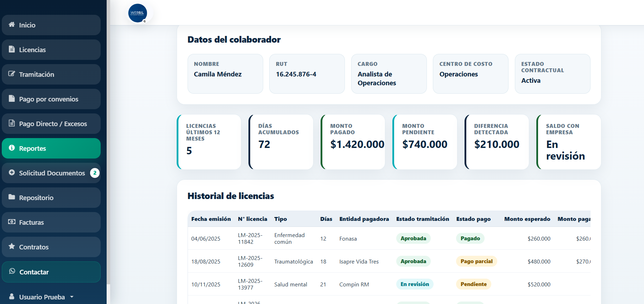Click the $520.000 expected amount

click(539, 285)
